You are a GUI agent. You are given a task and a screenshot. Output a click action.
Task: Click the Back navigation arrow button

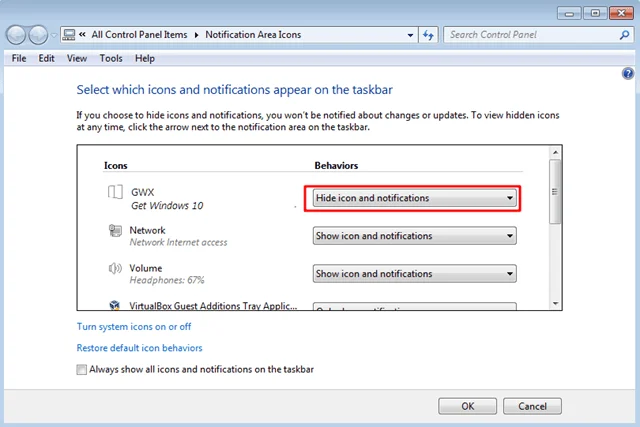[16, 35]
